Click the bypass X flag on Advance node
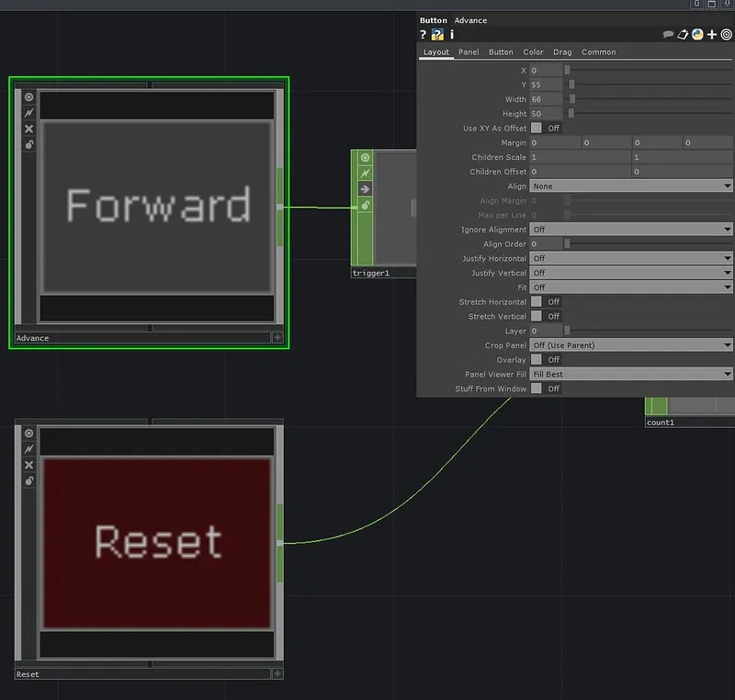Screen dimensions: 735x700 pos(28,129)
